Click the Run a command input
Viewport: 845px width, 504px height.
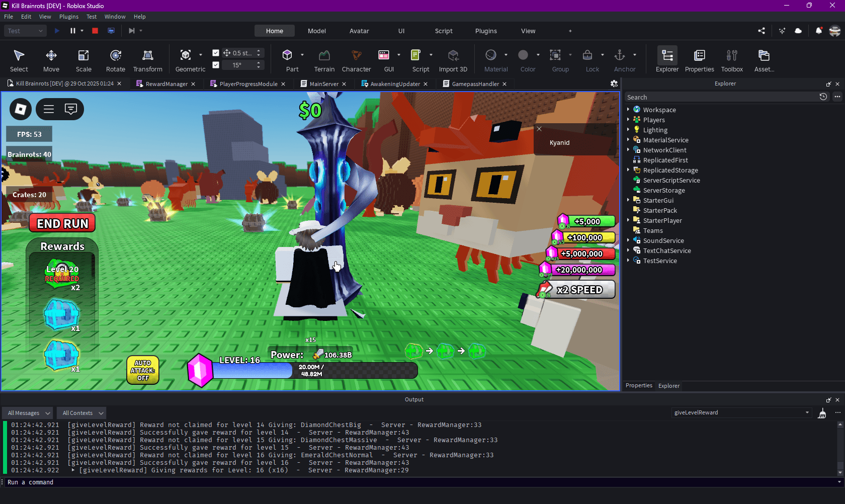click(x=420, y=482)
